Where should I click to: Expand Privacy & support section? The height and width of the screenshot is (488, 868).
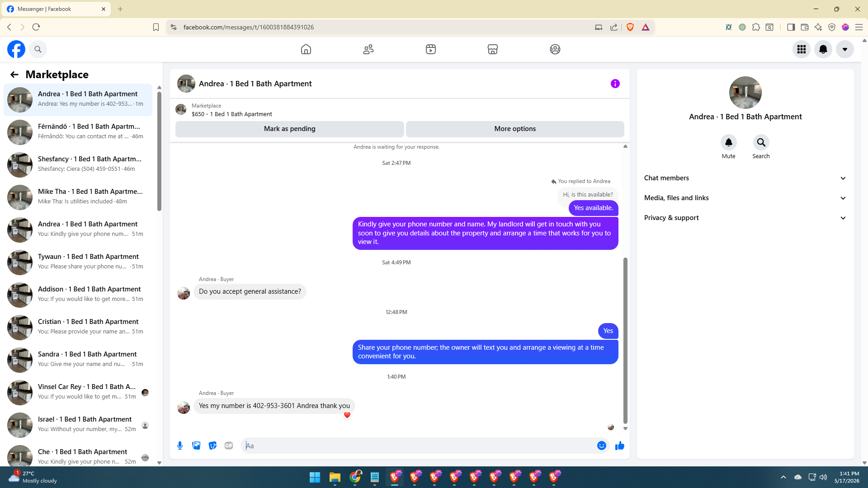(x=745, y=218)
